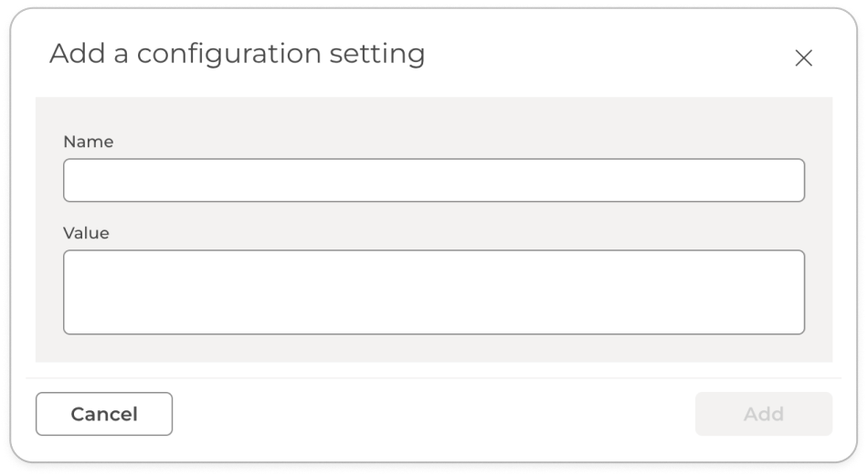The height and width of the screenshot is (476, 868).
Task: Click the disabled Add button
Action: click(763, 414)
